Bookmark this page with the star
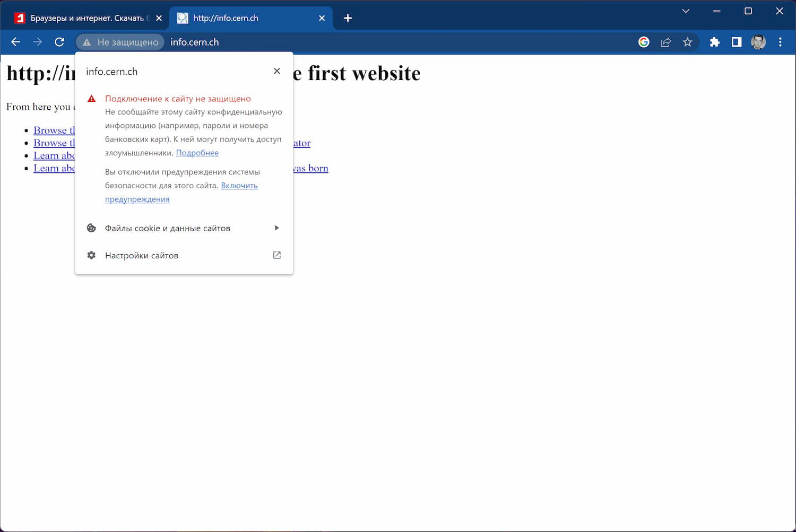Viewport: 796px width, 532px height. 688,42
